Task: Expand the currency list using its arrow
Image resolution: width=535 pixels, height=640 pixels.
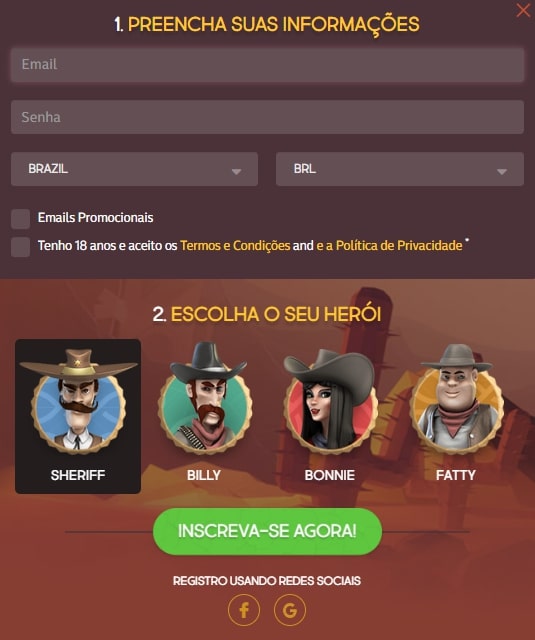Action: coord(502,172)
